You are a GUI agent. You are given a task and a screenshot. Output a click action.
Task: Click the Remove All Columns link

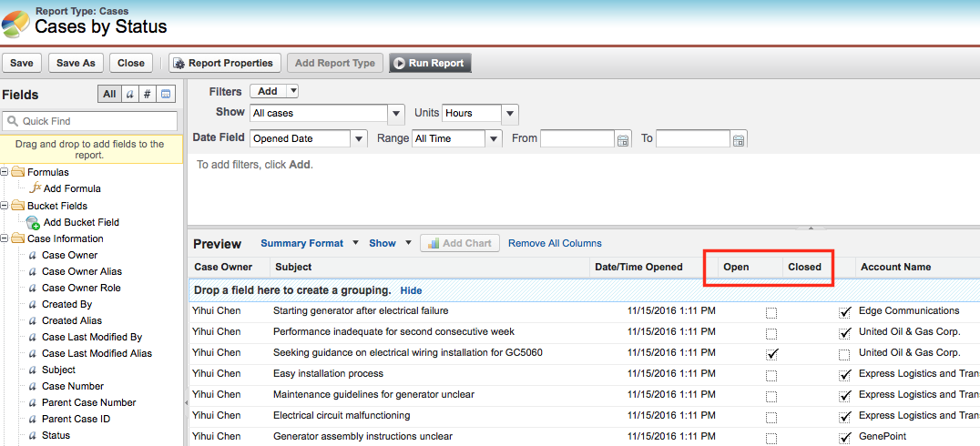555,243
